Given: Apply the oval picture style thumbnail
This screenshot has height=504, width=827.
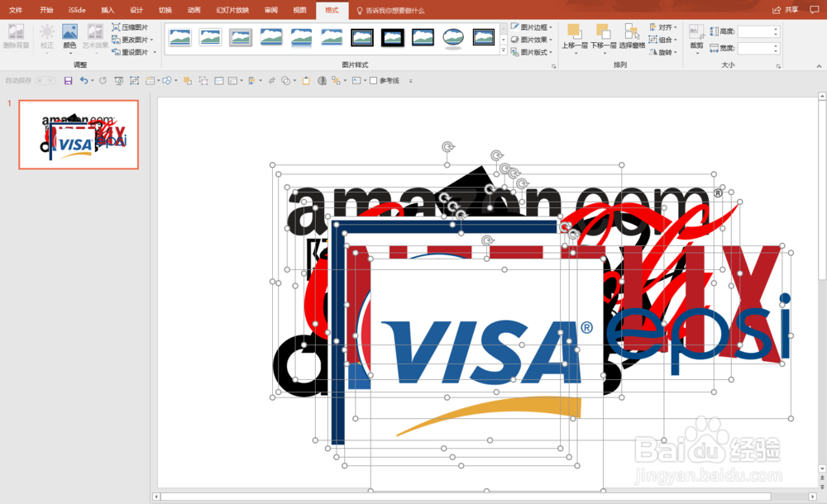Looking at the screenshot, I should 453,37.
